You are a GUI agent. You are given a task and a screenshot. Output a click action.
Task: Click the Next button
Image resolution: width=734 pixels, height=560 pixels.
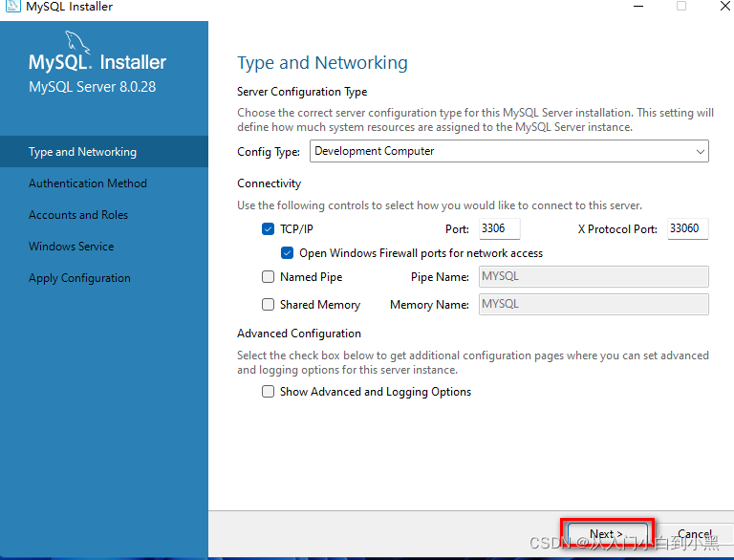pyautogui.click(x=608, y=534)
